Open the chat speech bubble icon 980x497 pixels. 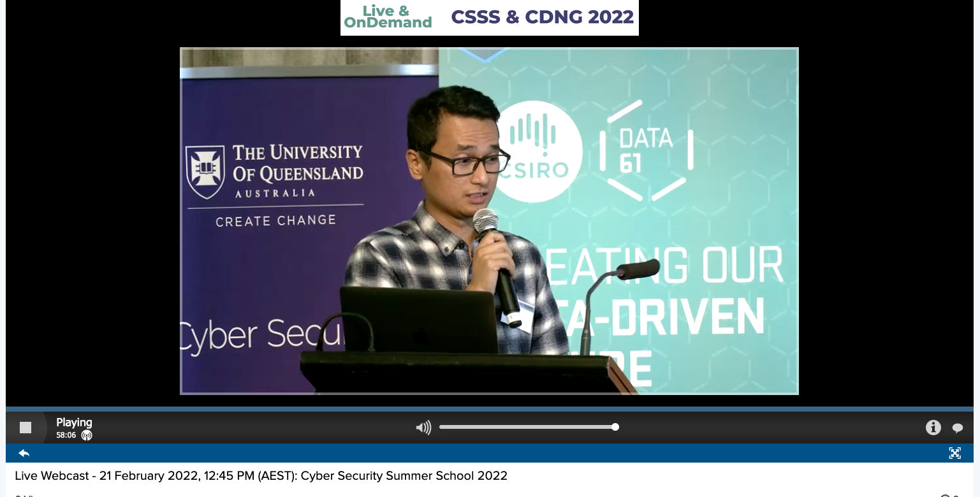[957, 428]
